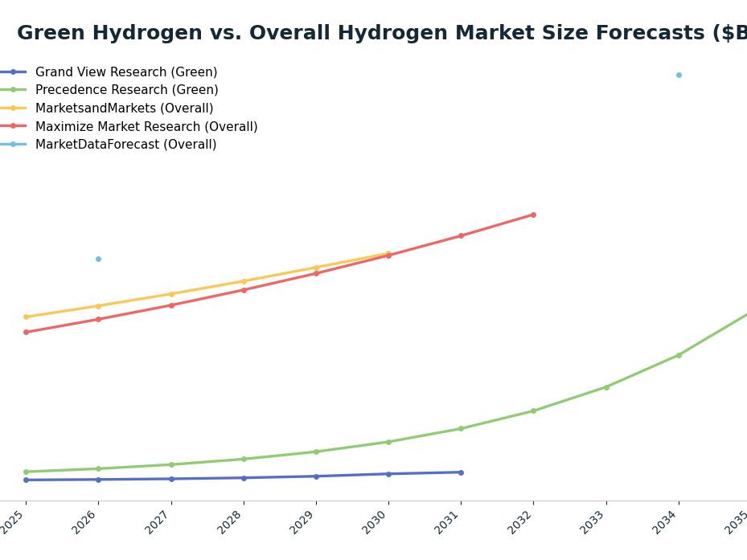Click green Precedence Research point at 2034
The height and width of the screenshot is (560, 747).
tap(679, 355)
